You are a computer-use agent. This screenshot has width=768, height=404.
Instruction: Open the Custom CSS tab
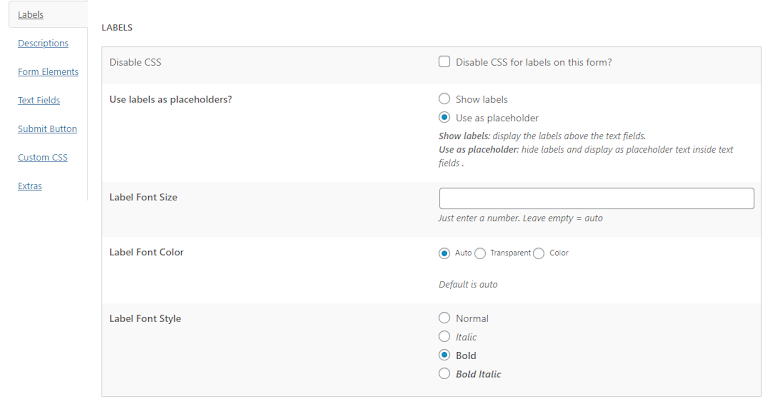click(43, 158)
